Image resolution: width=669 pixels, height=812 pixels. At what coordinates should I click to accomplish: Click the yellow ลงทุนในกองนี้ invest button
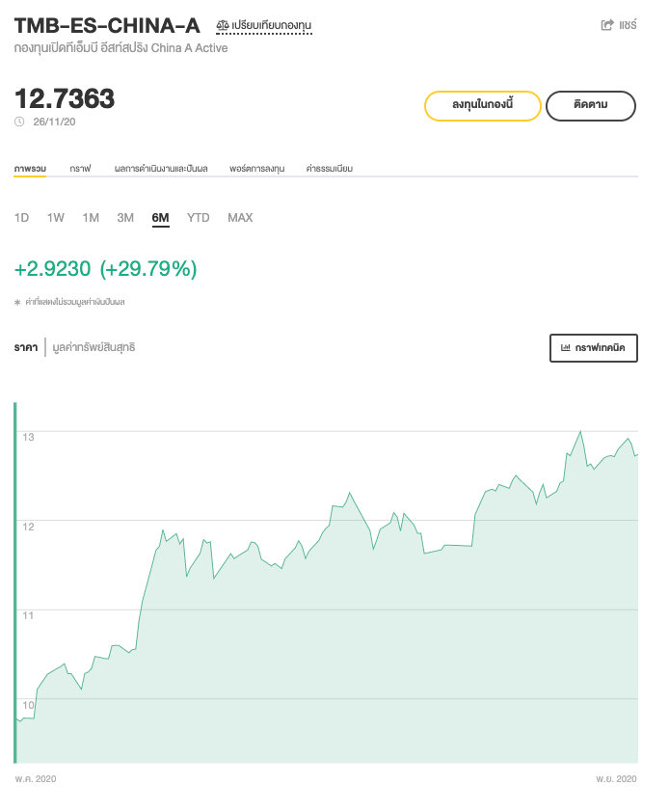[482, 106]
